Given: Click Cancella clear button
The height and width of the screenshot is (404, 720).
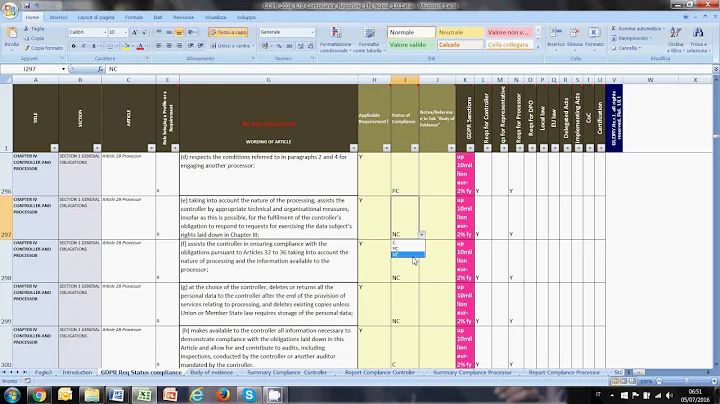Looking at the screenshot, I should pos(627,48).
